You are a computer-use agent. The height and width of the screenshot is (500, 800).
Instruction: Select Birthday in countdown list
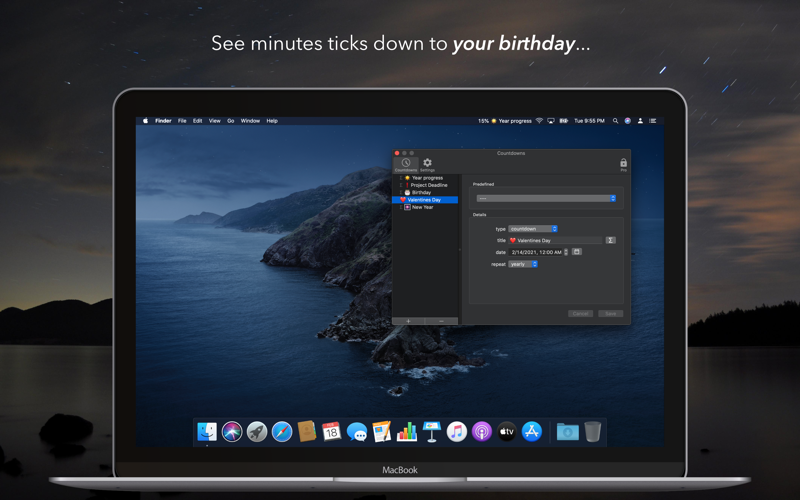pos(424,192)
